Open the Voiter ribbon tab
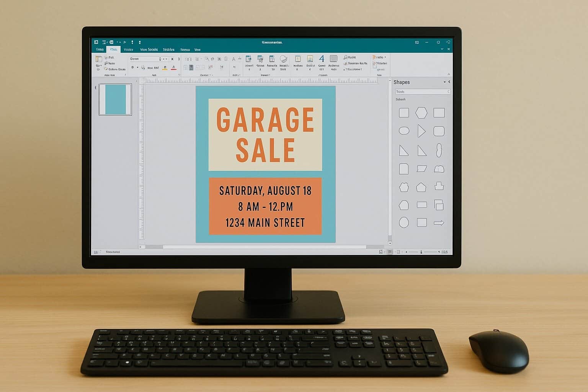The width and height of the screenshot is (588, 392). (x=128, y=50)
